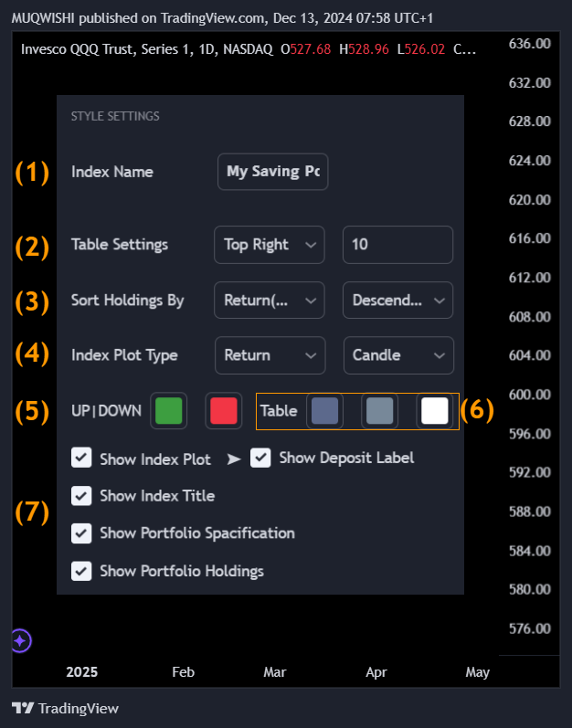
Task: Click the high price value 528.96
Action: click(368, 49)
